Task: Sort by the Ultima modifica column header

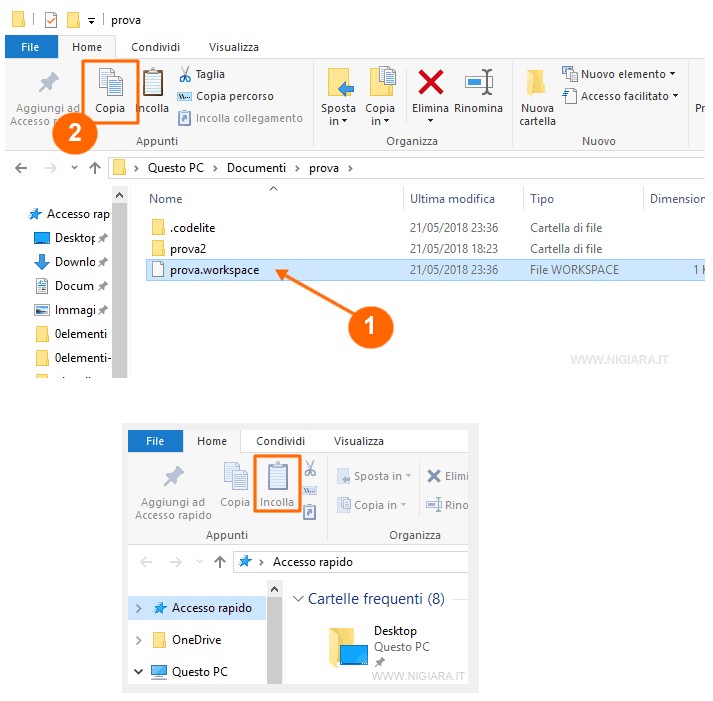Action: [x=452, y=199]
